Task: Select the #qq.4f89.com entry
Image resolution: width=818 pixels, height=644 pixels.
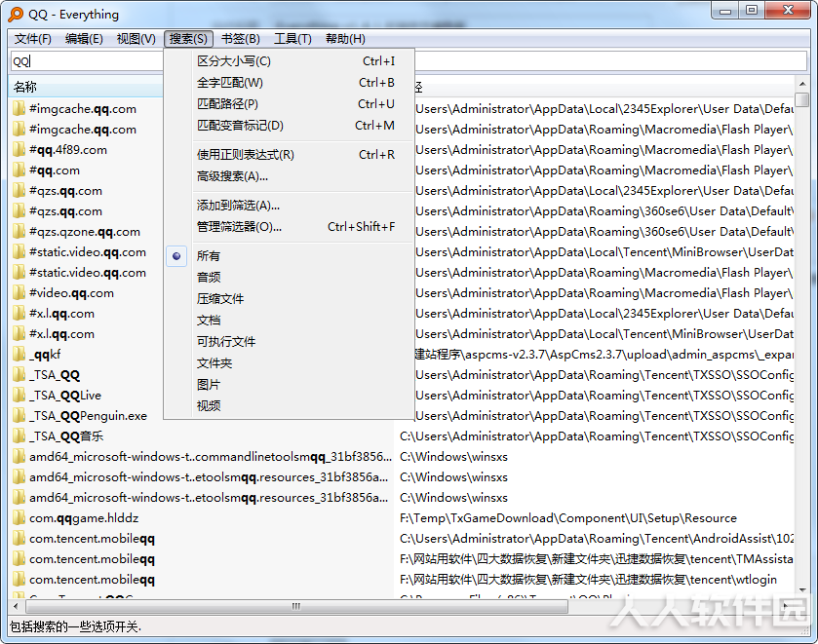Action: [x=68, y=150]
